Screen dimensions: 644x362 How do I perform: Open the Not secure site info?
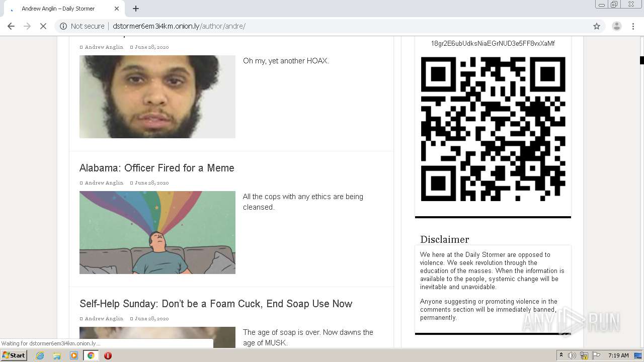click(x=82, y=26)
